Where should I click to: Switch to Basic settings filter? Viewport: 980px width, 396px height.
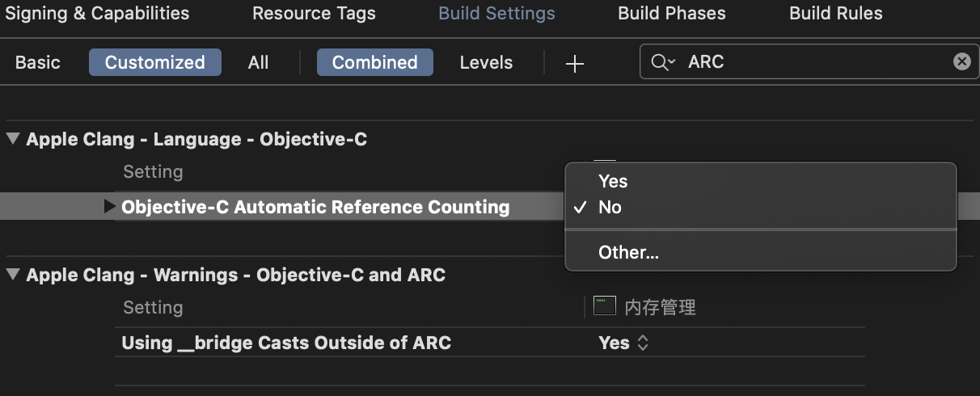tap(38, 62)
